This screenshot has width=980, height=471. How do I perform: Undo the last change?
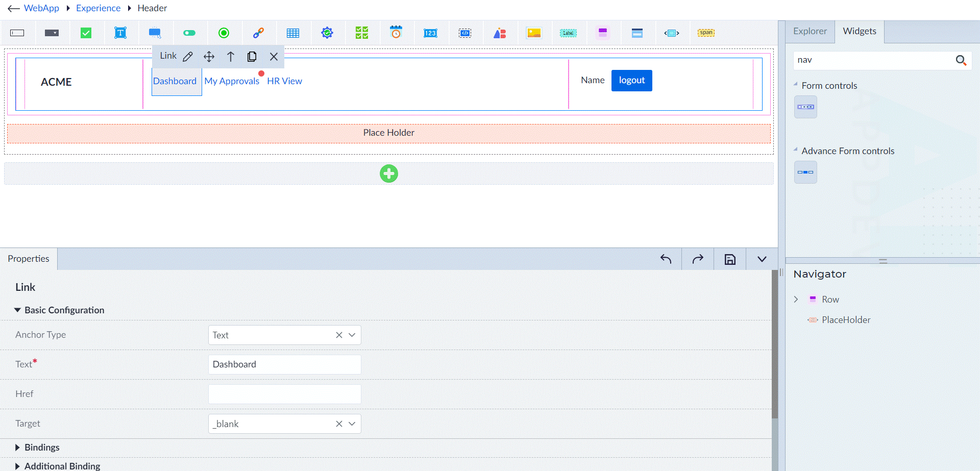[x=666, y=259]
